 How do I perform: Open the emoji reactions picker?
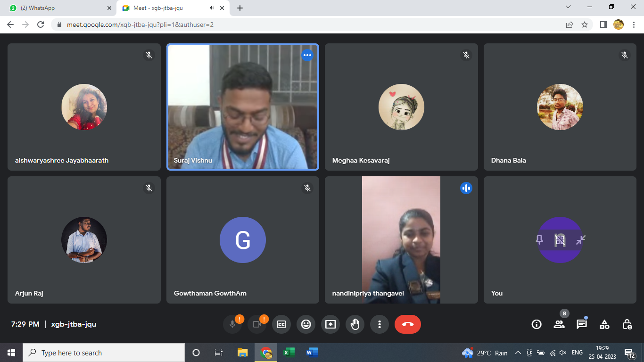306,324
